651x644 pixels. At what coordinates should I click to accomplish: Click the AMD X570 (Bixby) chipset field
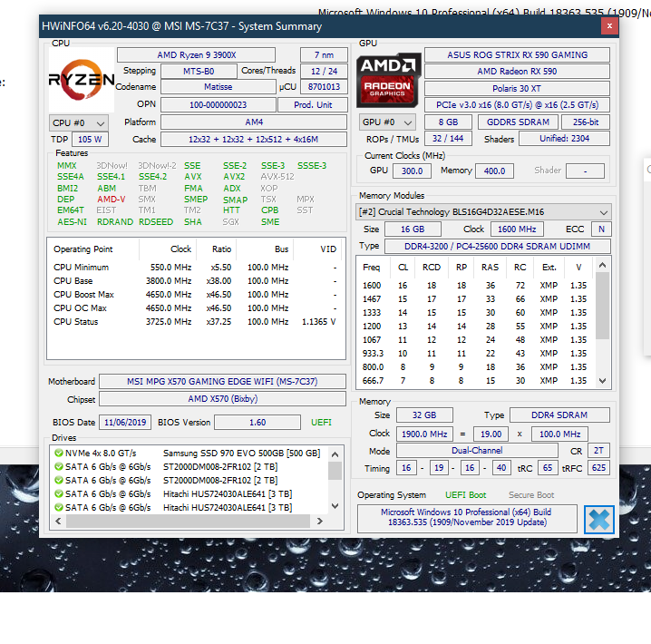point(222,398)
